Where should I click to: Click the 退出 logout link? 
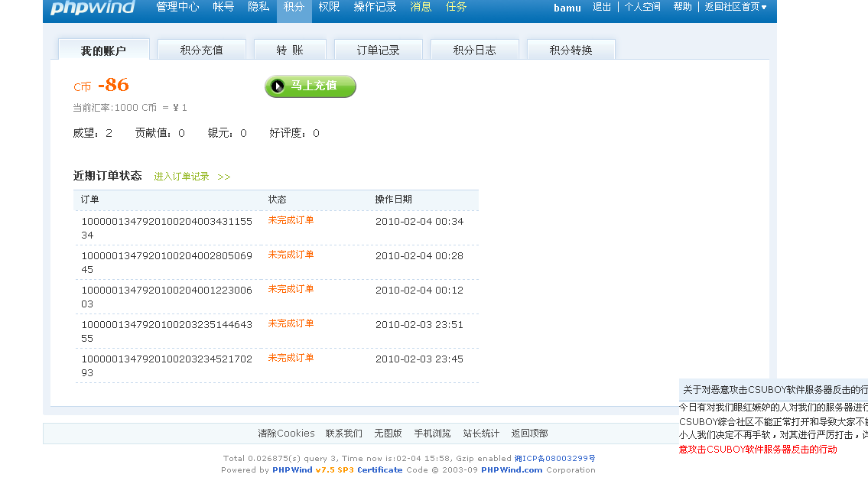(602, 7)
